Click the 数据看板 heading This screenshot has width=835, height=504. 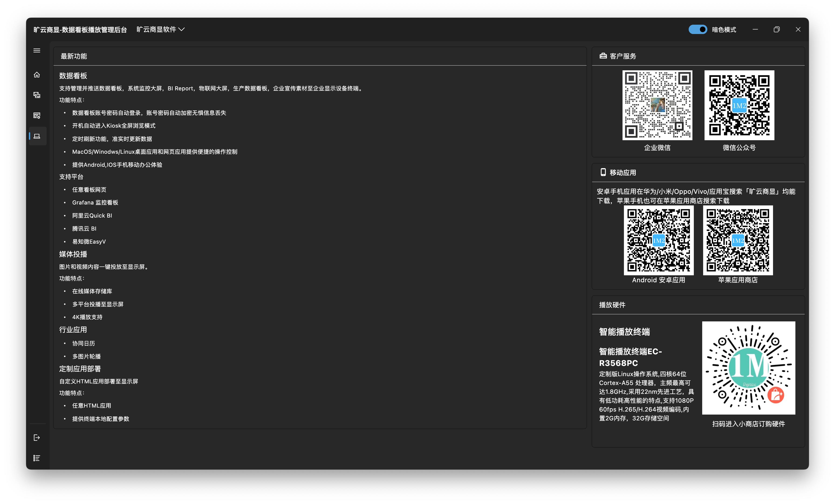73,76
